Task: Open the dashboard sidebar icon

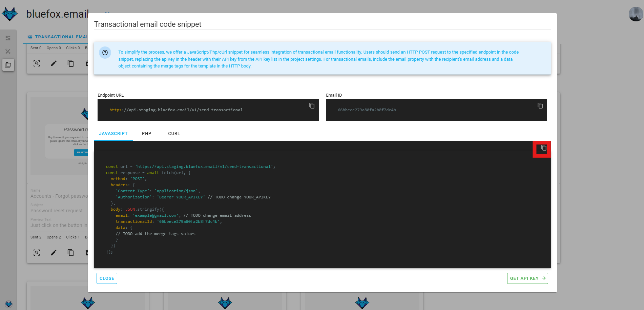Action: tap(8, 38)
